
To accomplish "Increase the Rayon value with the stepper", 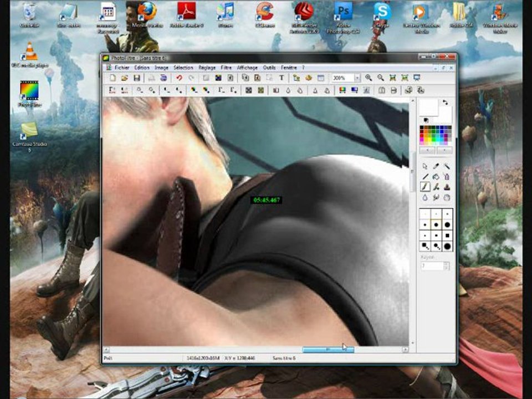I will [447, 264].
